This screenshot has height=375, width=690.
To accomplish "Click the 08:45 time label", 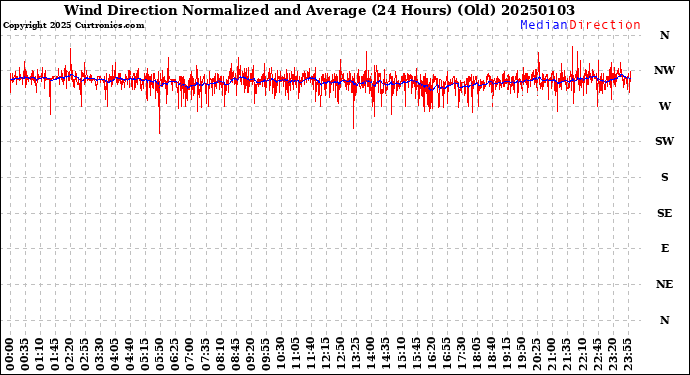I will click(x=235, y=354).
